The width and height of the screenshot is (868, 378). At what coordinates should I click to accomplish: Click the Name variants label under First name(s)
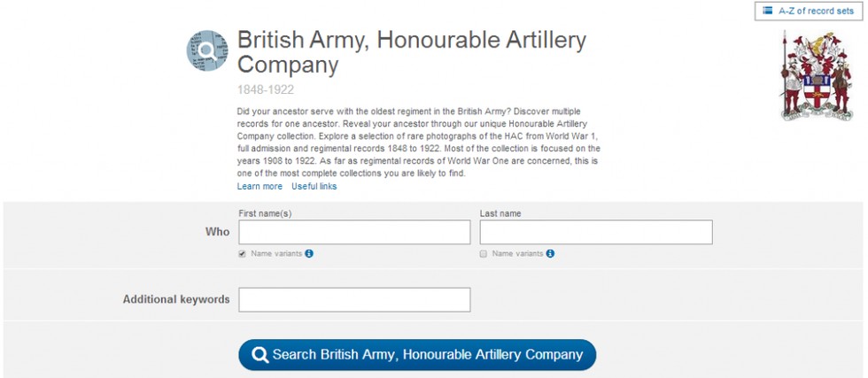pos(276,253)
